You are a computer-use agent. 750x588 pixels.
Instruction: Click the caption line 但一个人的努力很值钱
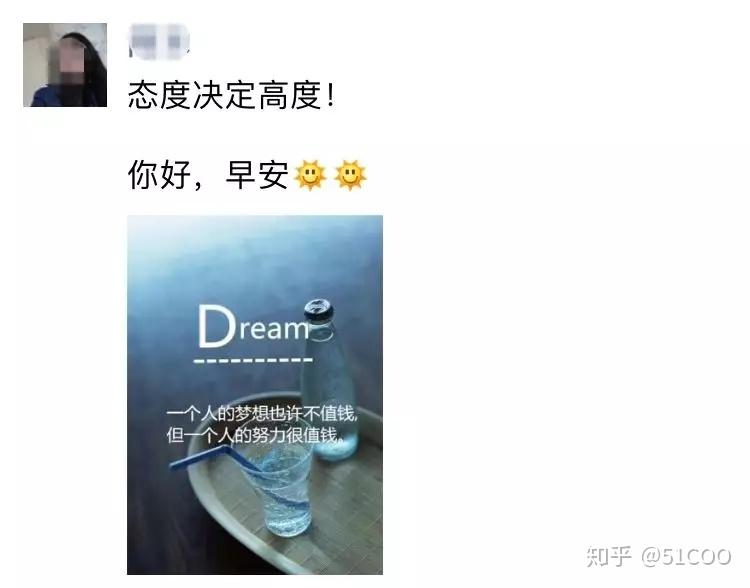255,435
